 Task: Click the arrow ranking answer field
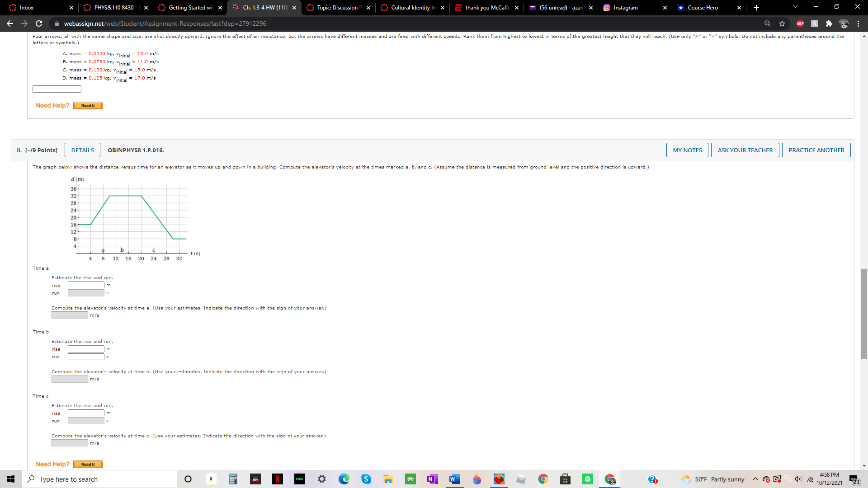point(57,89)
